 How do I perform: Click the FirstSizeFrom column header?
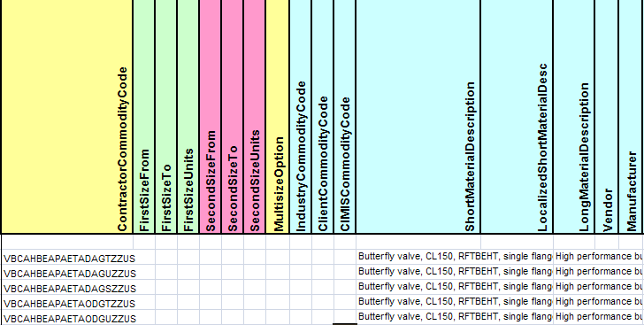144,117
